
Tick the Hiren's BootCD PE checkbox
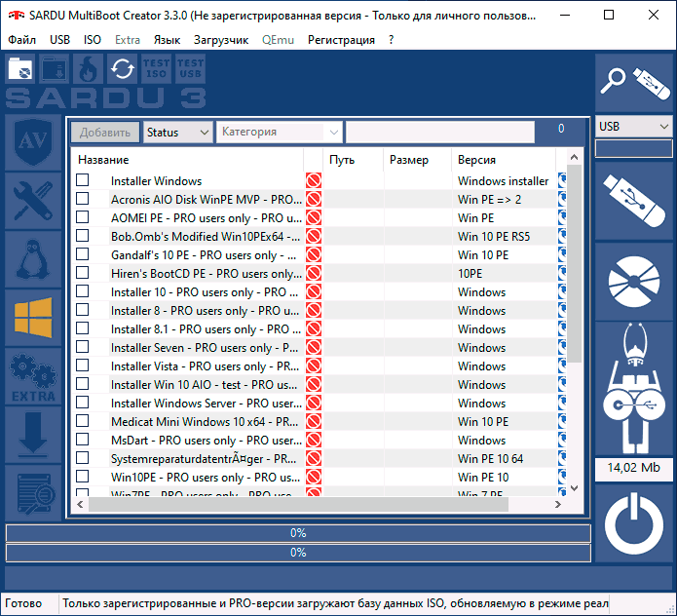(x=83, y=273)
